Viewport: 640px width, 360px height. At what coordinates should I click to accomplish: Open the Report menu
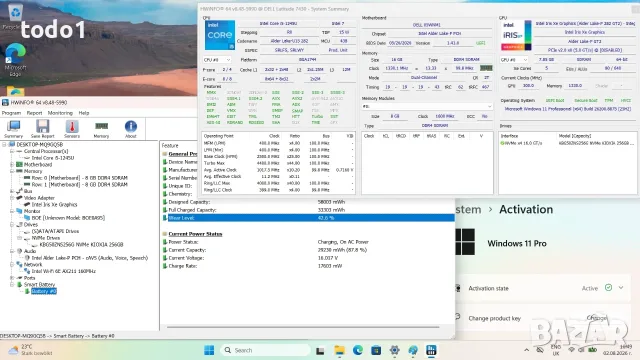click(34, 113)
